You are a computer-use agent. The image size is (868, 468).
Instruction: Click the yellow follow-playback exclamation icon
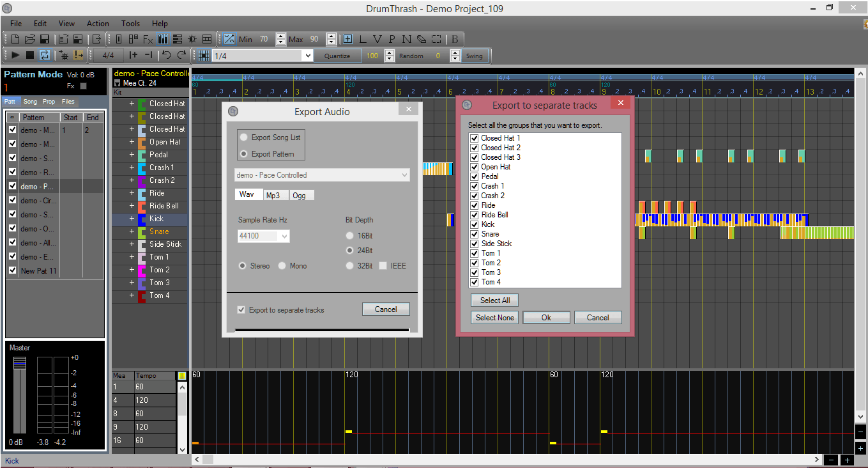(x=79, y=56)
